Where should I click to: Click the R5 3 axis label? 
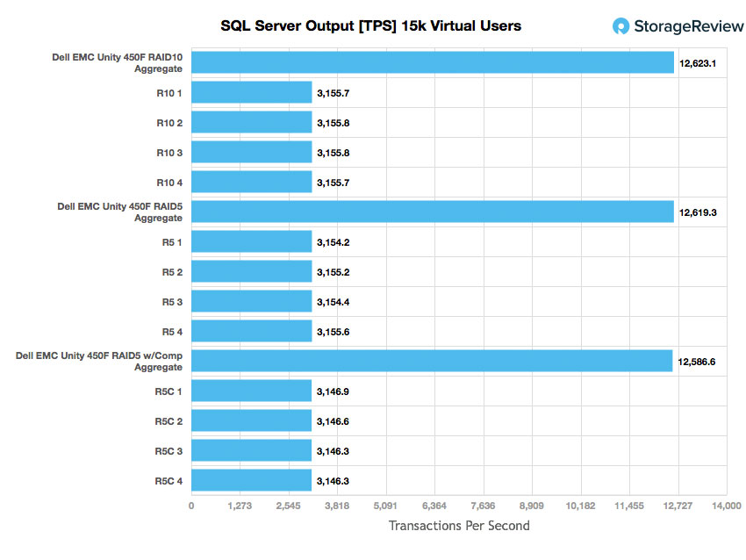pos(172,302)
